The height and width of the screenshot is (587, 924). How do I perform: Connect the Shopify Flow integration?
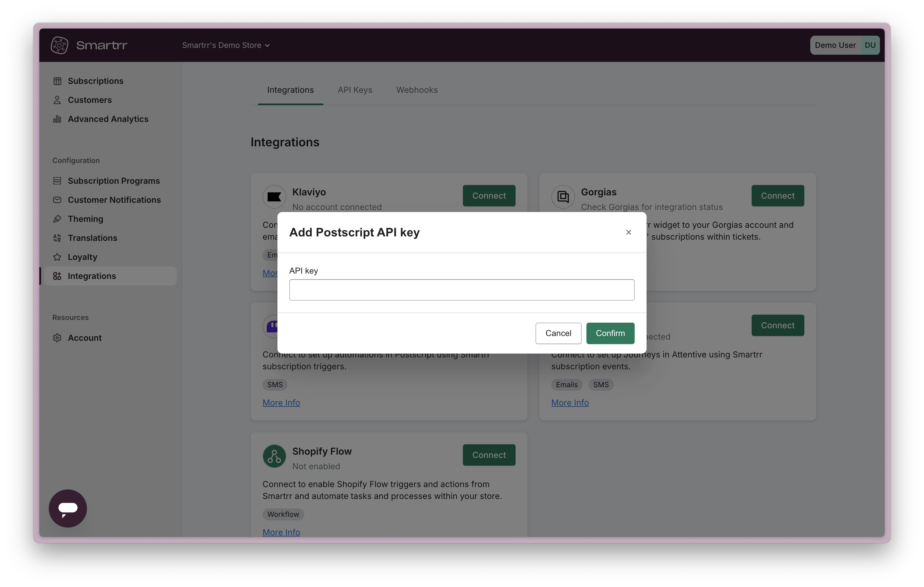(x=489, y=455)
